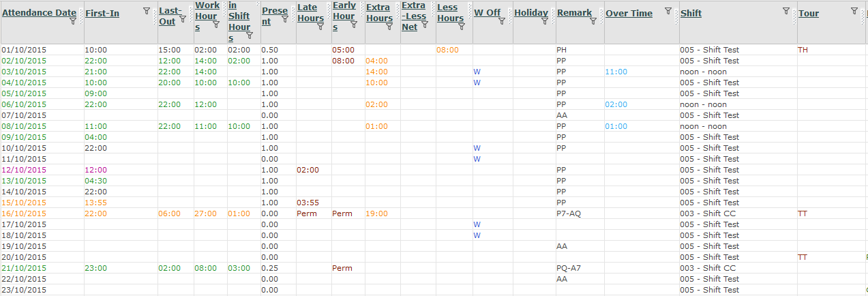Open the Attendance Date column filter

tap(74, 21)
